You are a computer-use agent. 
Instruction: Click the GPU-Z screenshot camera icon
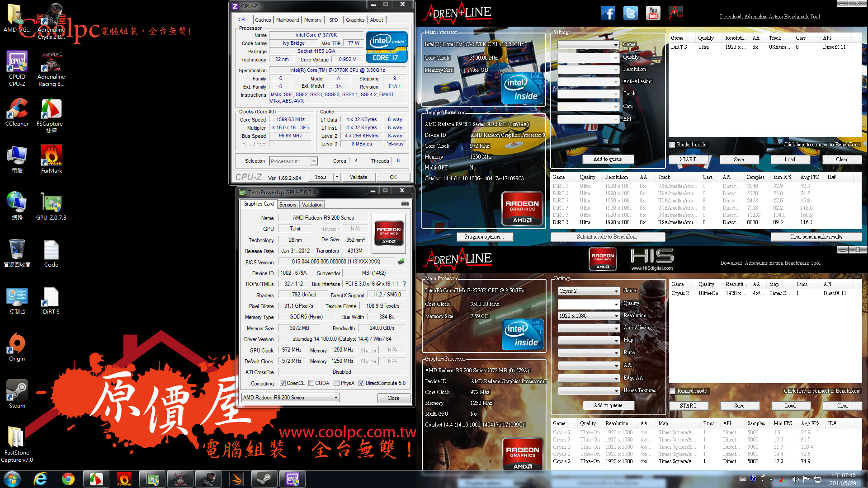(x=405, y=204)
